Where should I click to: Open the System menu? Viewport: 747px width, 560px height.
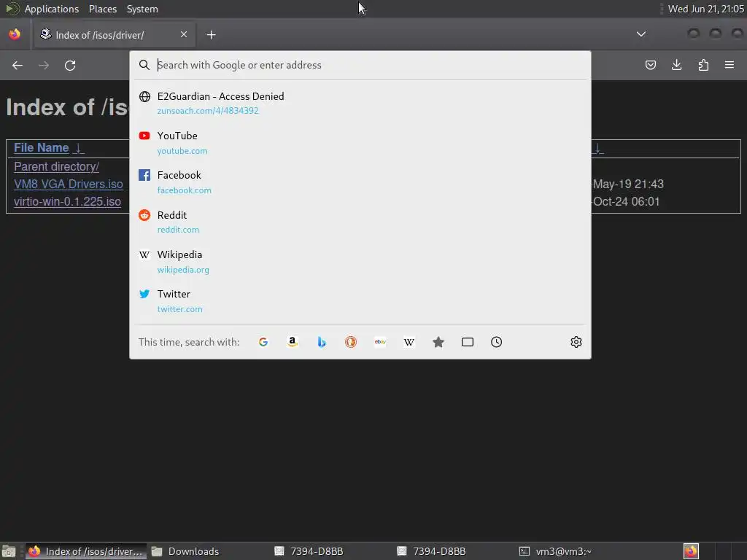point(142,9)
